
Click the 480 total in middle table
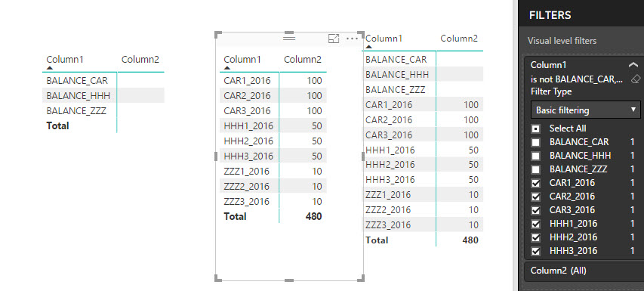pos(314,217)
